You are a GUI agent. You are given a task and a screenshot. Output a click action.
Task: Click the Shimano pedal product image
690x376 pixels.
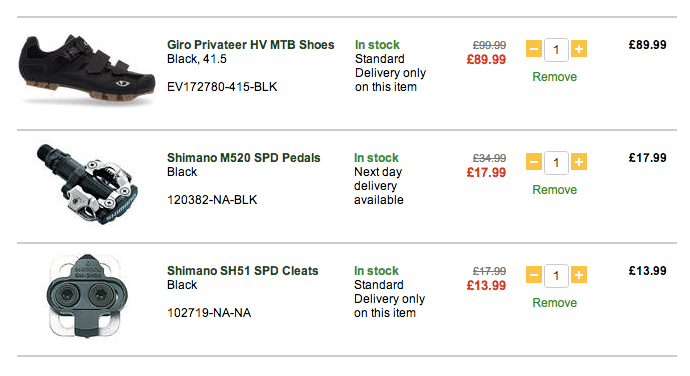[x=87, y=184]
